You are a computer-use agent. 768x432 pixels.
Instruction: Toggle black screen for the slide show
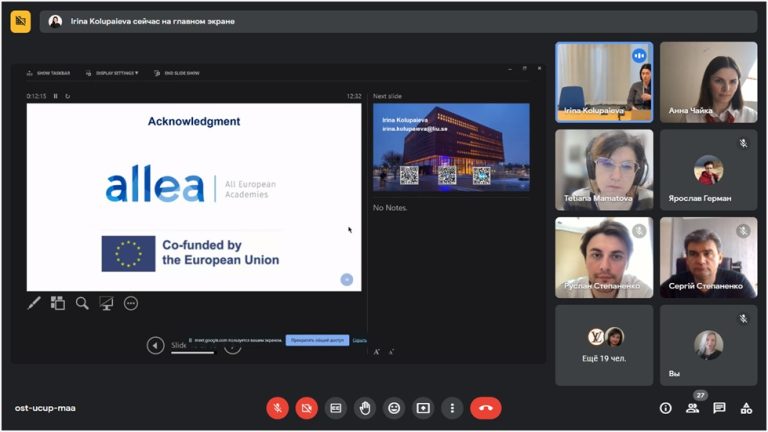coord(106,303)
